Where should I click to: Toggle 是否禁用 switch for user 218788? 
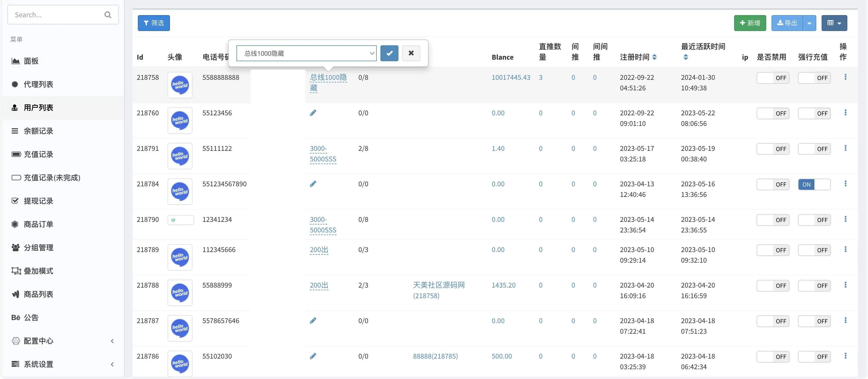coord(773,286)
